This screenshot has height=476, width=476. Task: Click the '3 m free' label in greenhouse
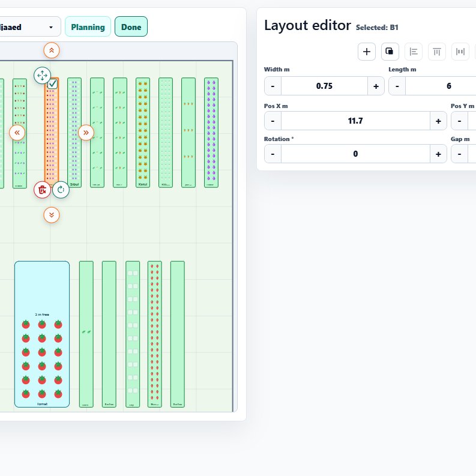(x=42, y=315)
